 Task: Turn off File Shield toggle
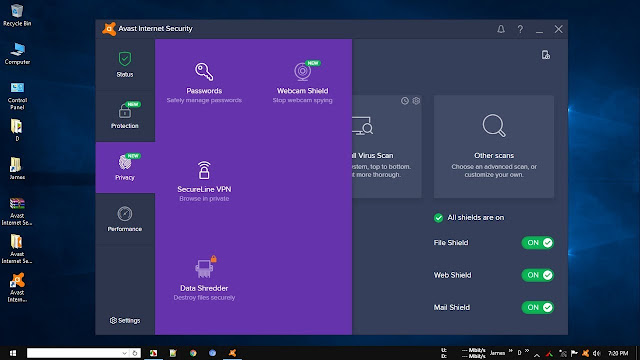538,242
